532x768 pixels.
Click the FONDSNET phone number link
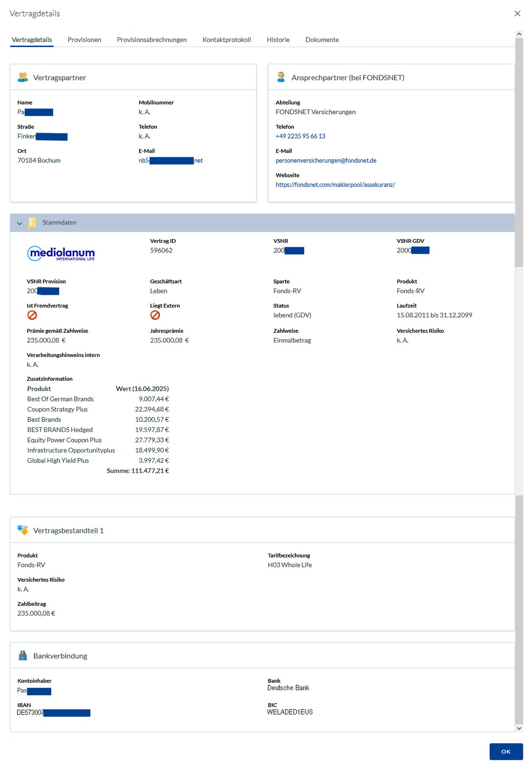pyautogui.click(x=300, y=136)
